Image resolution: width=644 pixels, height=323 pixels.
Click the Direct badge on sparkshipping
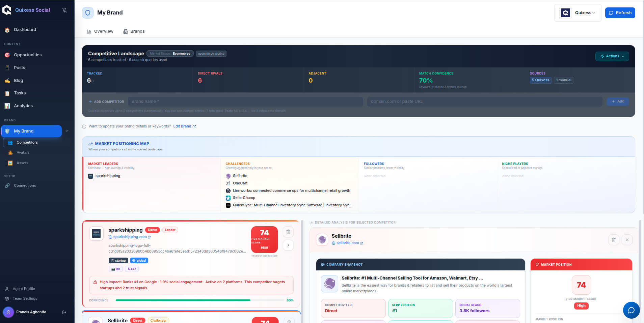click(153, 230)
